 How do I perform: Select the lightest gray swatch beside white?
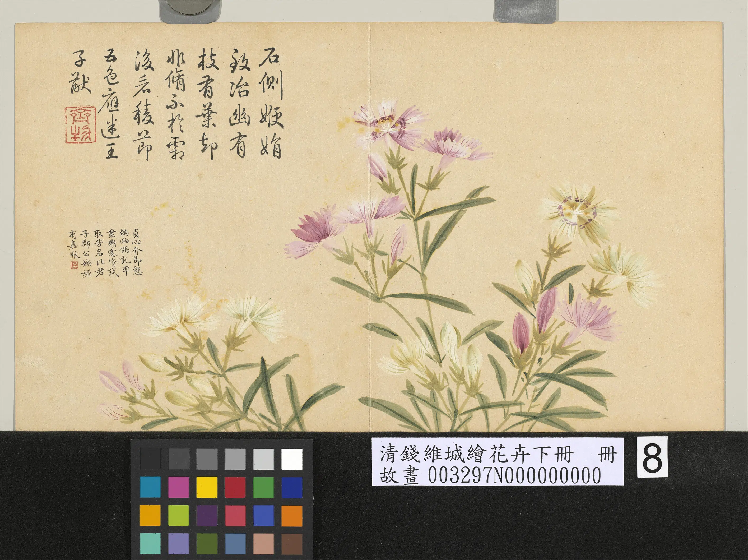tap(263, 459)
